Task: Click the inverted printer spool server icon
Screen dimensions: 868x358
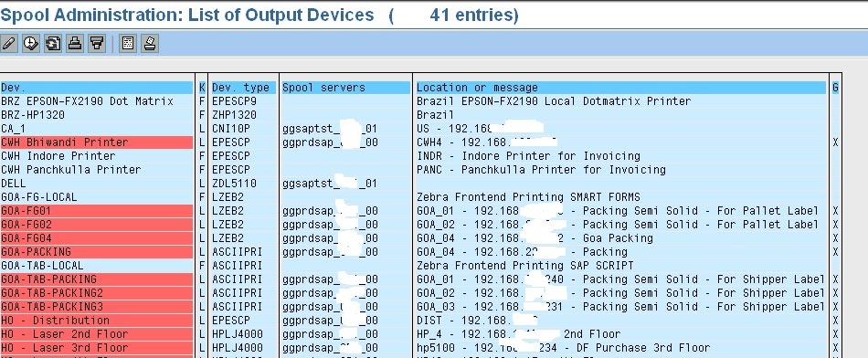Action: click(97, 43)
